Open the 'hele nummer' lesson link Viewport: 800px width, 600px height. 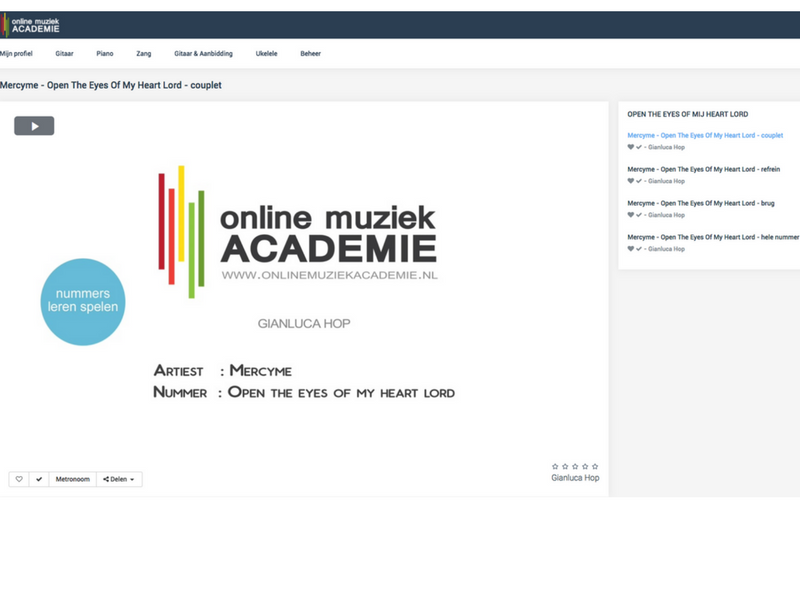[x=712, y=237]
